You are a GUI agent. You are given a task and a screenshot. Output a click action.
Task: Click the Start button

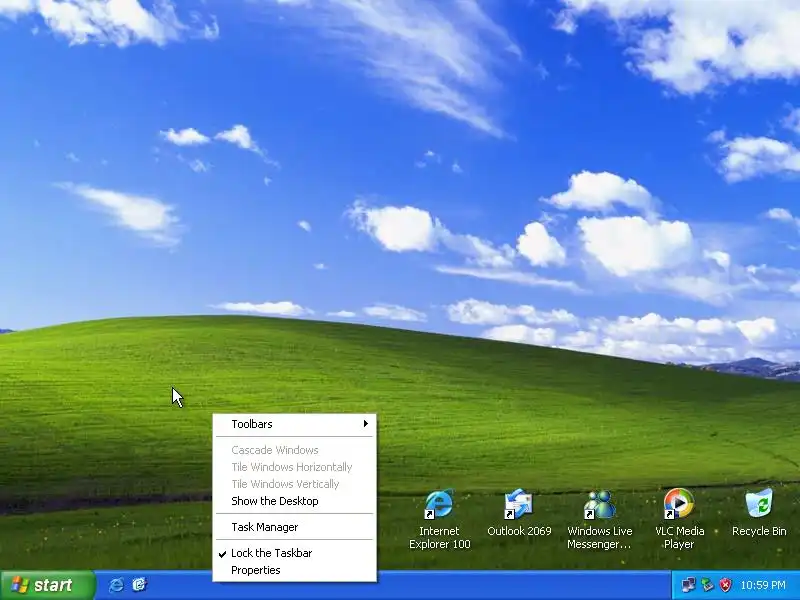click(48, 585)
